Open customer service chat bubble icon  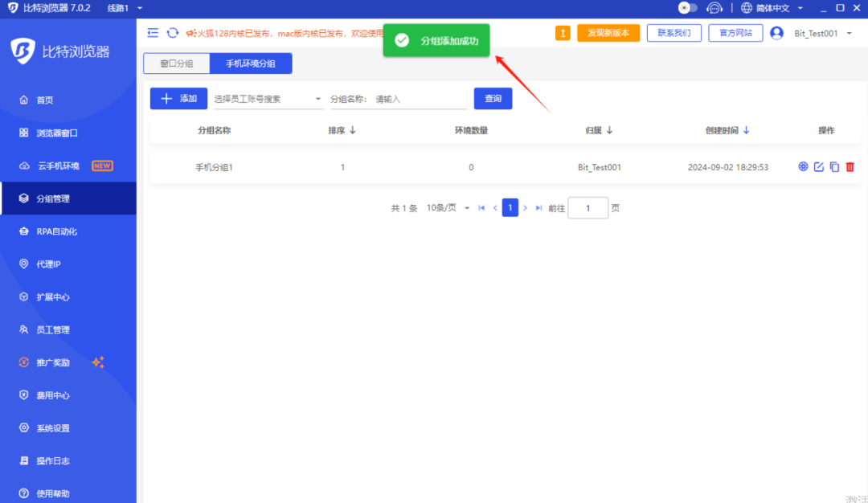tap(714, 7)
